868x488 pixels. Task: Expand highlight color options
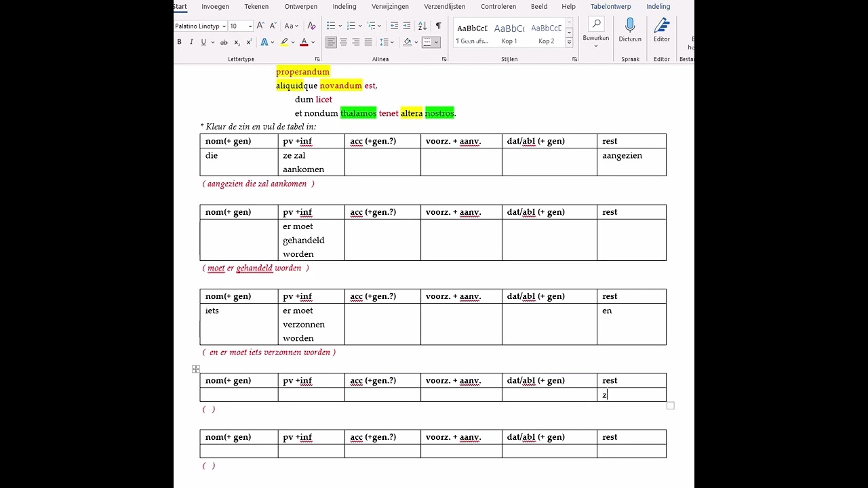293,42
